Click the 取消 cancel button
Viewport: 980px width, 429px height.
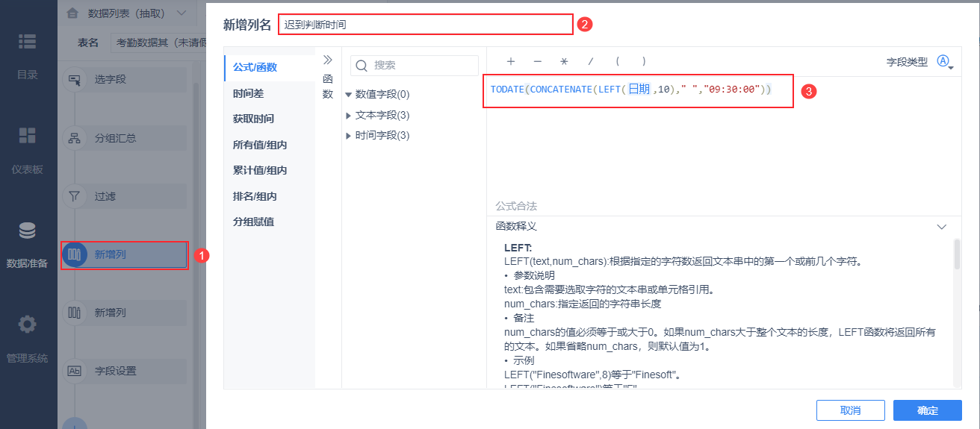[x=851, y=410]
